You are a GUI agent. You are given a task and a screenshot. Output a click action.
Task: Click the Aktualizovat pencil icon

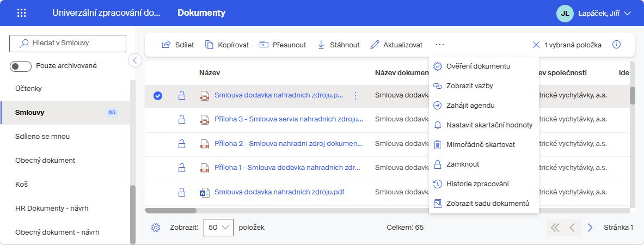point(374,45)
